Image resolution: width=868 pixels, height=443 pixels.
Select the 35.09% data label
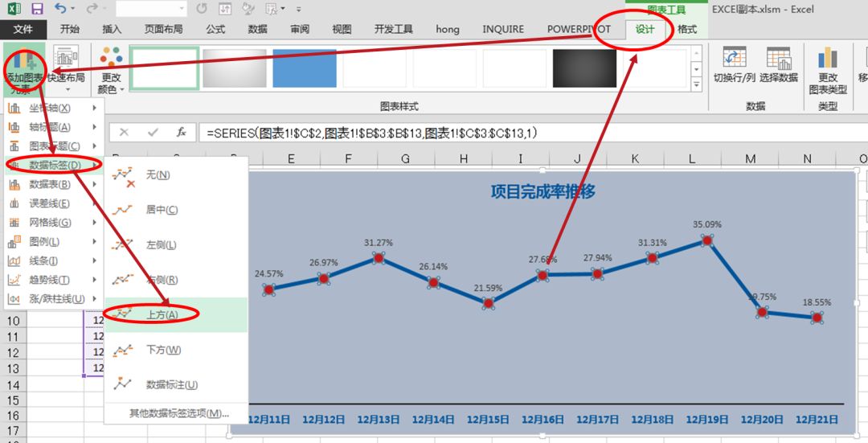(x=707, y=225)
